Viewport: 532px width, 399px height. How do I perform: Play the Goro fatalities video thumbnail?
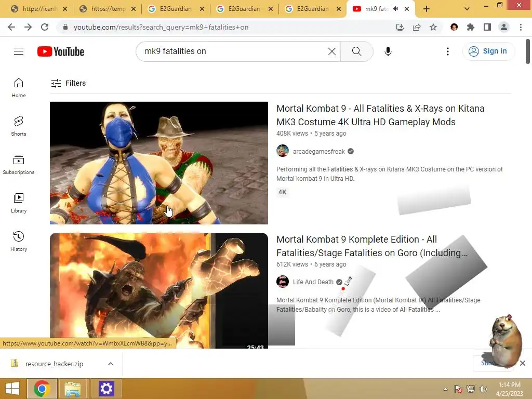pyautogui.click(x=159, y=290)
